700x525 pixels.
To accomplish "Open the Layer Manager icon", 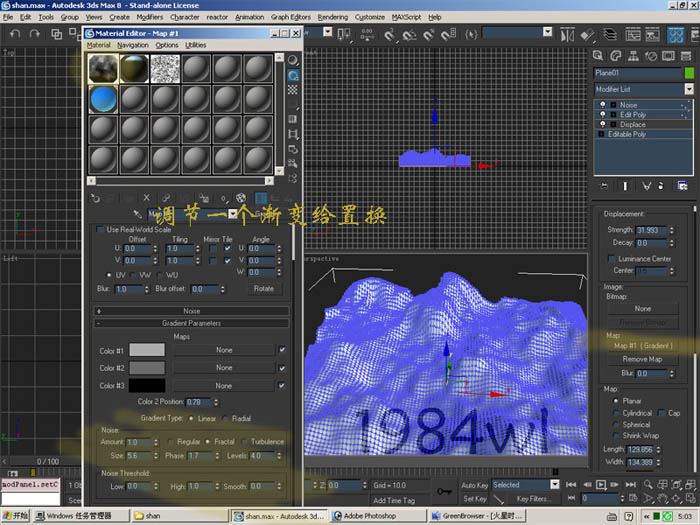I will [x=610, y=35].
